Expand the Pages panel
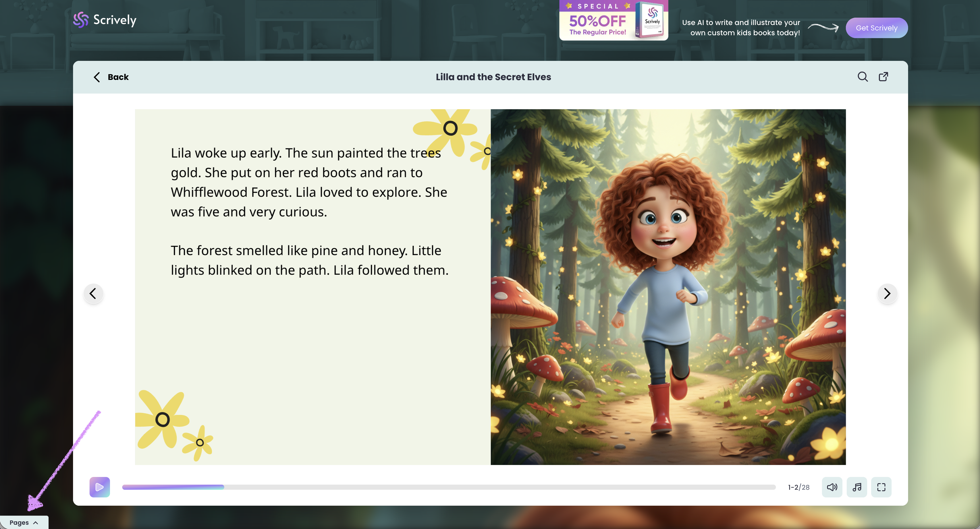This screenshot has width=980, height=529. (19, 522)
